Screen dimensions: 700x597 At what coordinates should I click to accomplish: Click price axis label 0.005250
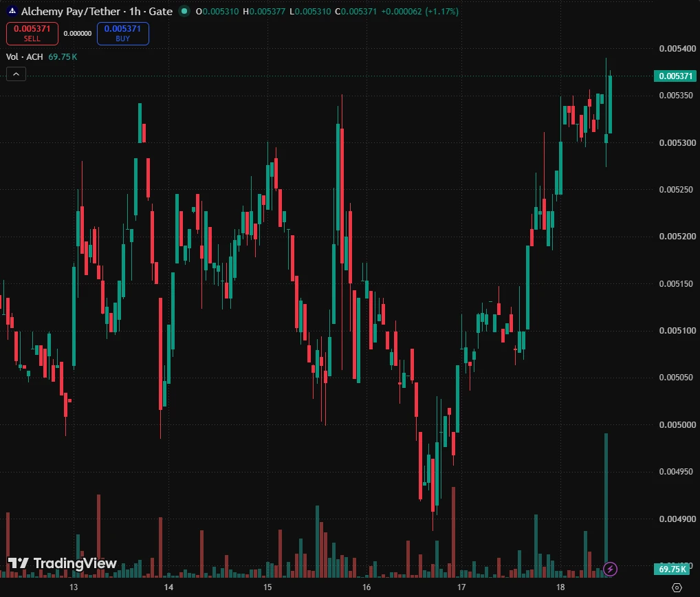click(x=677, y=189)
